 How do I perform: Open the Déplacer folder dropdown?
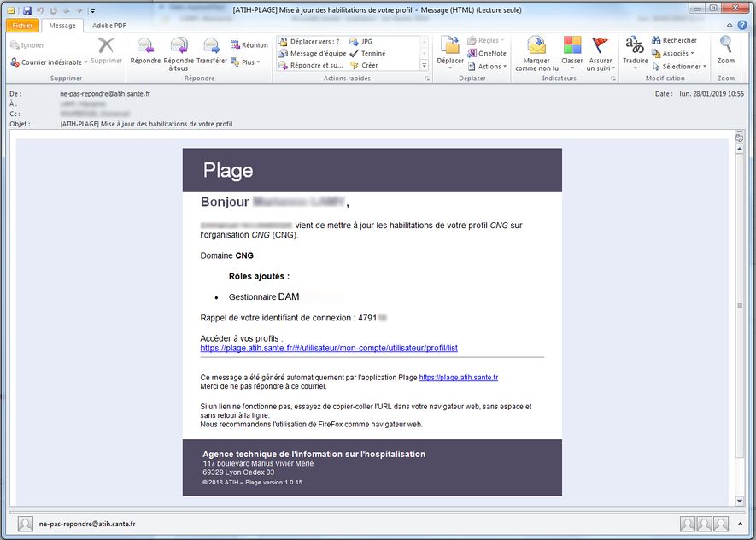coord(450,54)
